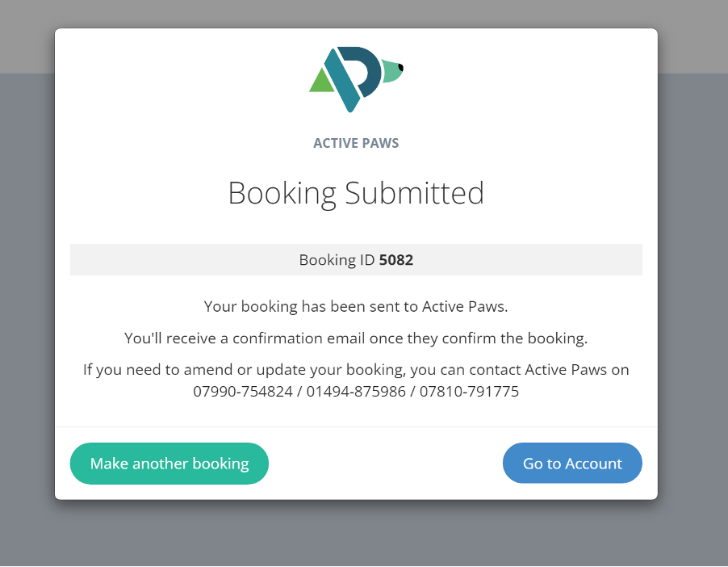Click the Booking Submitted heading
Screen dimensions: 728x567
tap(356, 194)
